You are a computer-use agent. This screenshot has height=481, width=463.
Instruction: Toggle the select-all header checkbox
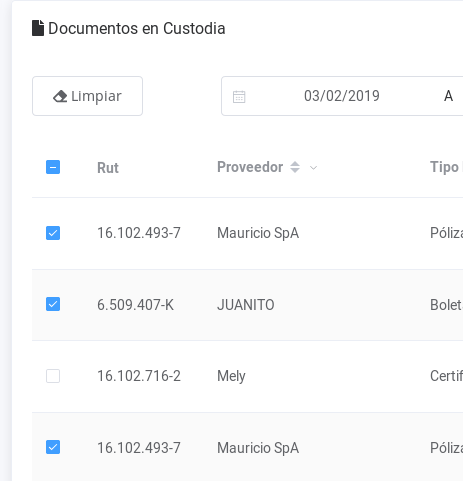[53, 167]
